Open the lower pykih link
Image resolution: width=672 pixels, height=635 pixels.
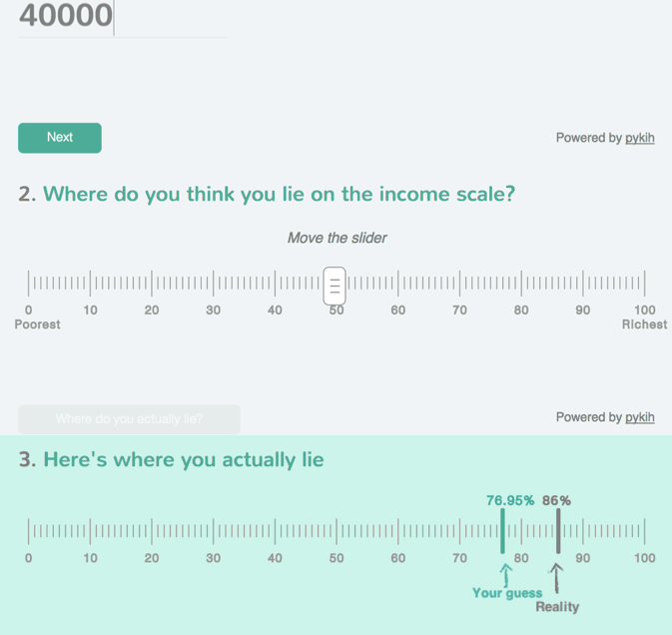click(x=639, y=417)
